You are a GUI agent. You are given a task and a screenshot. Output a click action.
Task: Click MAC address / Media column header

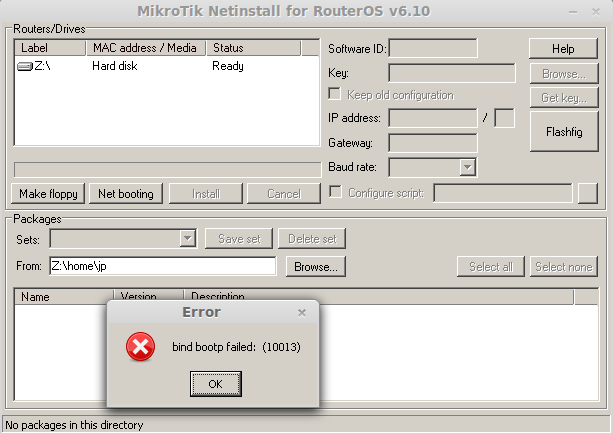146,48
